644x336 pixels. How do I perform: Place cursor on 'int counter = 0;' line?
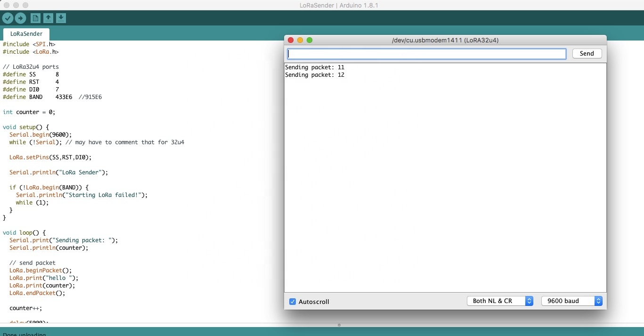pos(29,112)
